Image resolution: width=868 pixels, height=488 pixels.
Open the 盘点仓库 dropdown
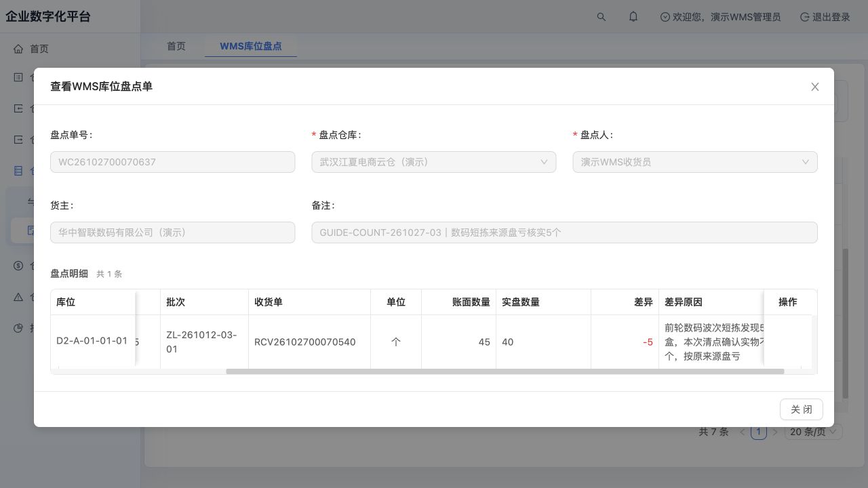434,162
